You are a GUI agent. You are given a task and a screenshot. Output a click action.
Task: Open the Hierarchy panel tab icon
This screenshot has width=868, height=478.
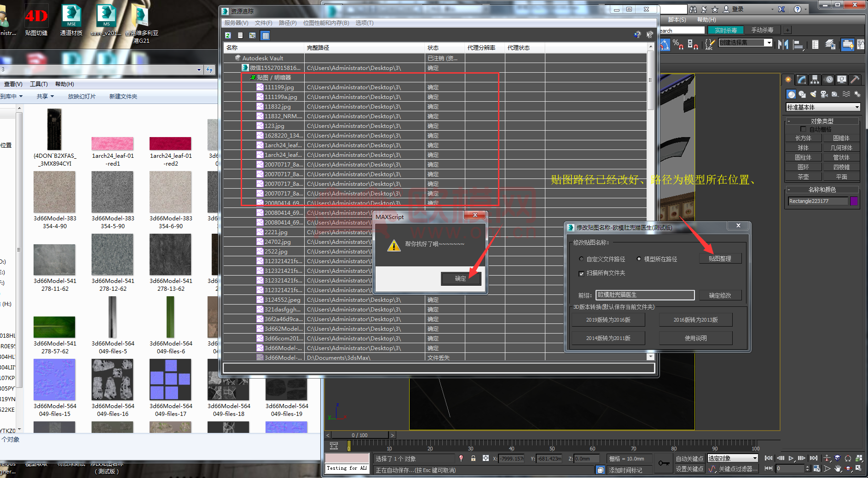(x=815, y=80)
